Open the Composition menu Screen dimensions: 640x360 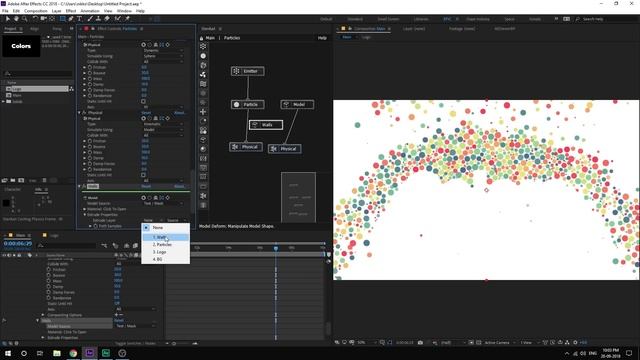coord(36,11)
